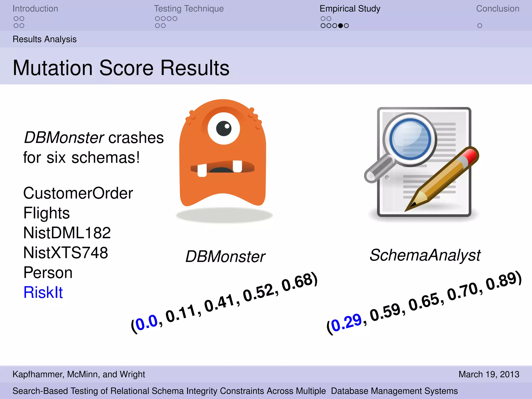Select the Person schema name

48,272
